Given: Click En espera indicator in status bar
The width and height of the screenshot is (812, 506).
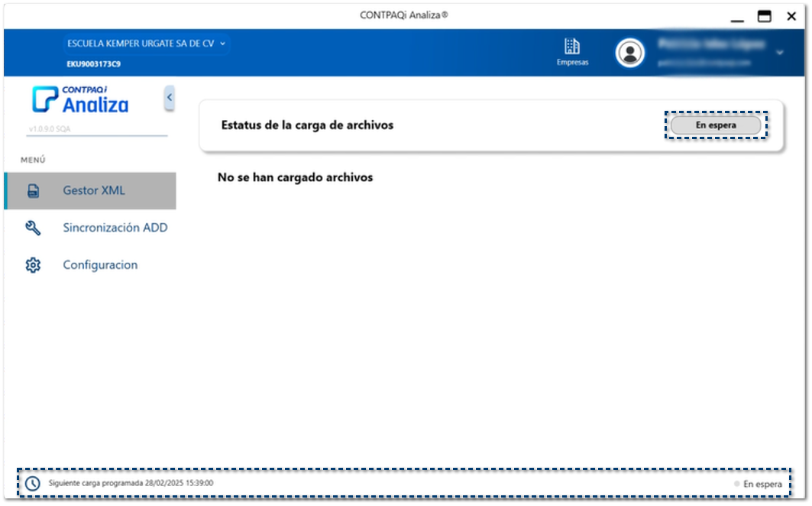Looking at the screenshot, I should click(x=758, y=484).
